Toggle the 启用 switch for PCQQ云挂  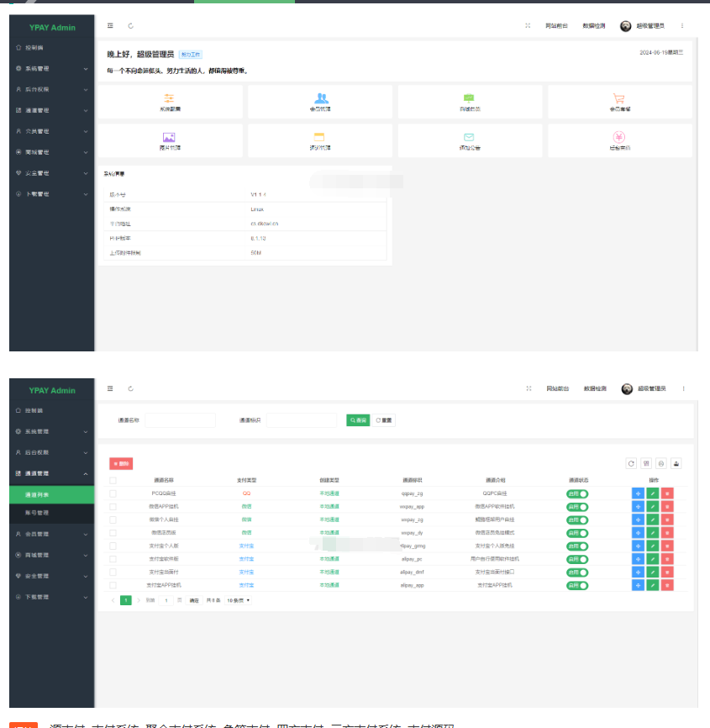(577, 494)
